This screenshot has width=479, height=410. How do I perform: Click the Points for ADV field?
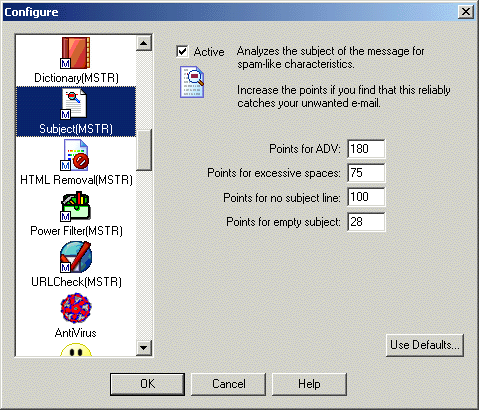coord(366,149)
